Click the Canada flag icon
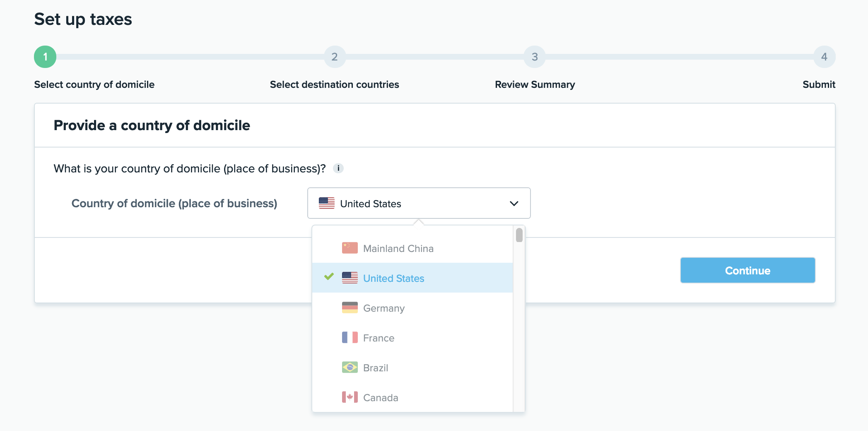This screenshot has height=431, width=868. coord(350,397)
